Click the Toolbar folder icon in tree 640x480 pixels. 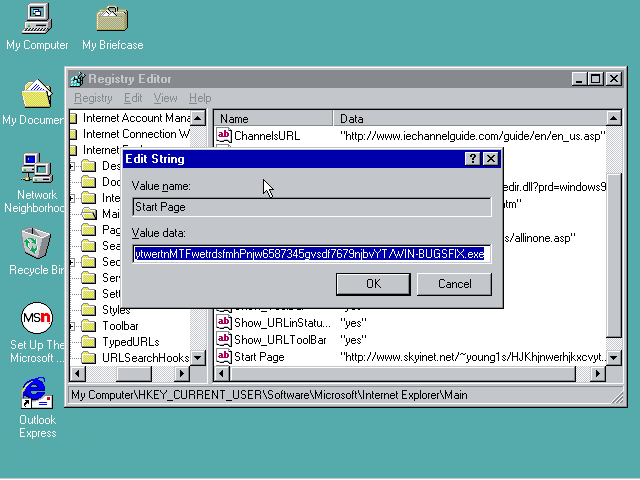pos(89,326)
